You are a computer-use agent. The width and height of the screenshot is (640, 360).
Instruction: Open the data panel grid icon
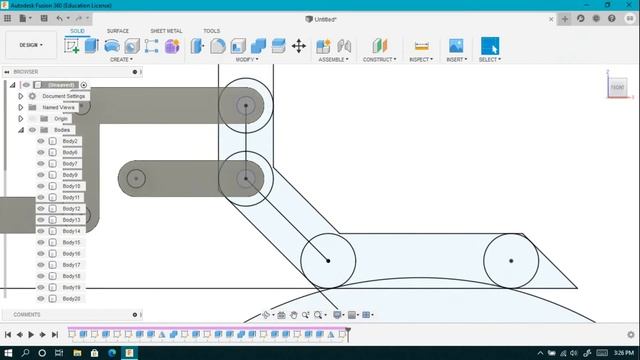(7, 18)
